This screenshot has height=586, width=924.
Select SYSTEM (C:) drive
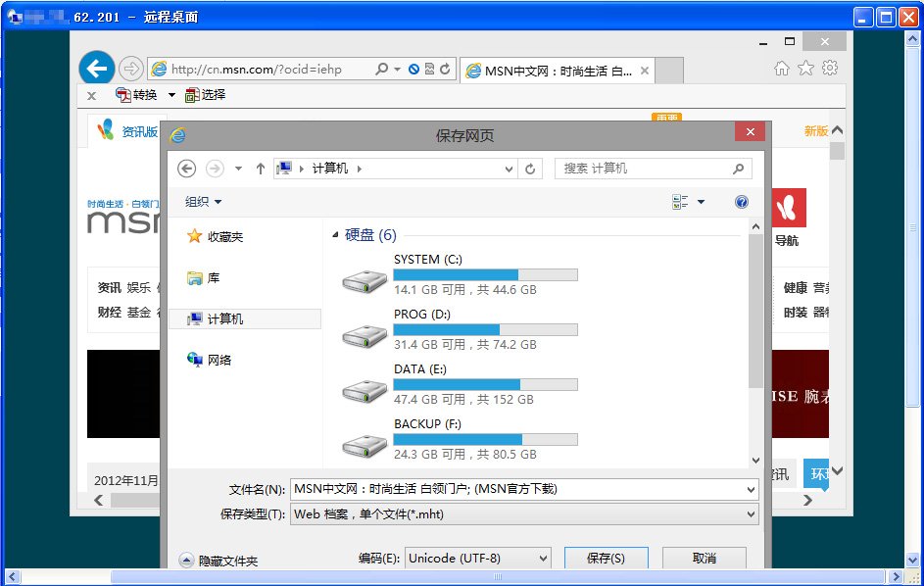pos(460,274)
